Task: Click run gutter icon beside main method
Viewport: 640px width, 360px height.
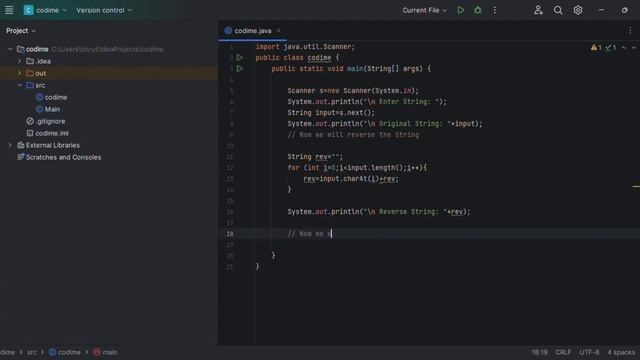Action: tap(240, 69)
